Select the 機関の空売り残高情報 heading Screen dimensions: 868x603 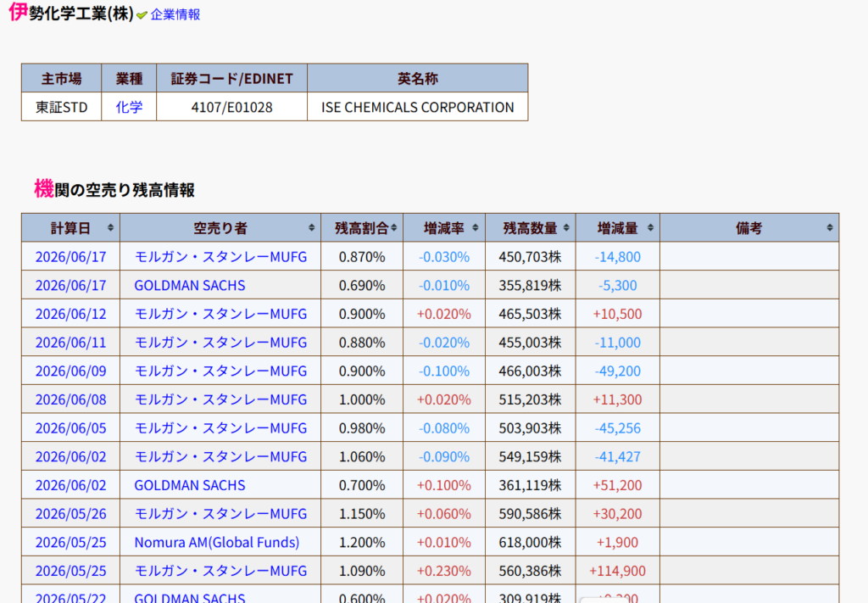114,189
